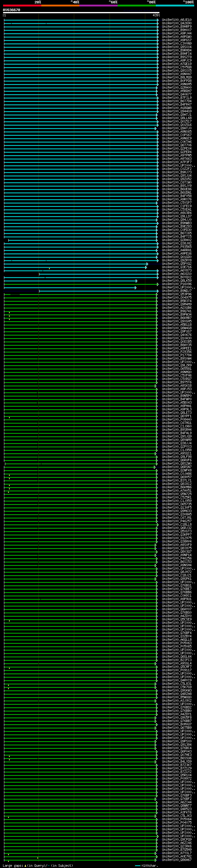Select subject UniRef100_Q53P96
This screenshot has height=868, width=197.
point(177,294)
